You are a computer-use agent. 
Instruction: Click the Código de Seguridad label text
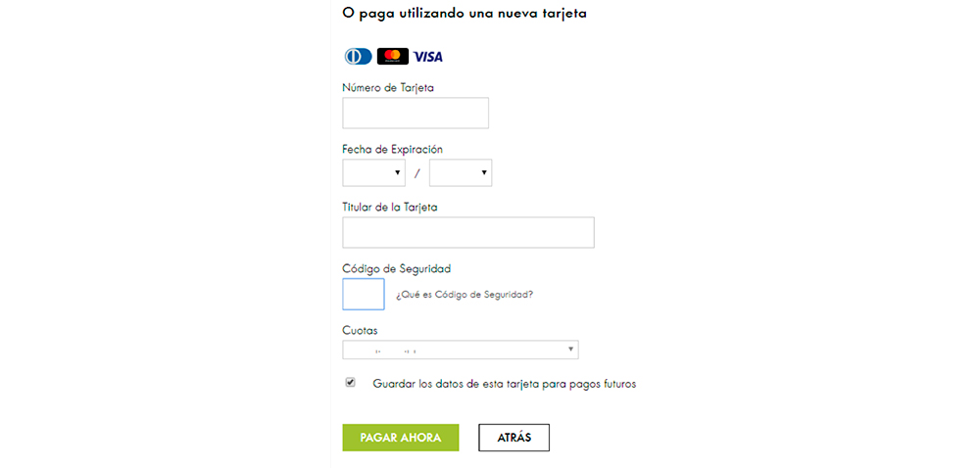pos(397,269)
